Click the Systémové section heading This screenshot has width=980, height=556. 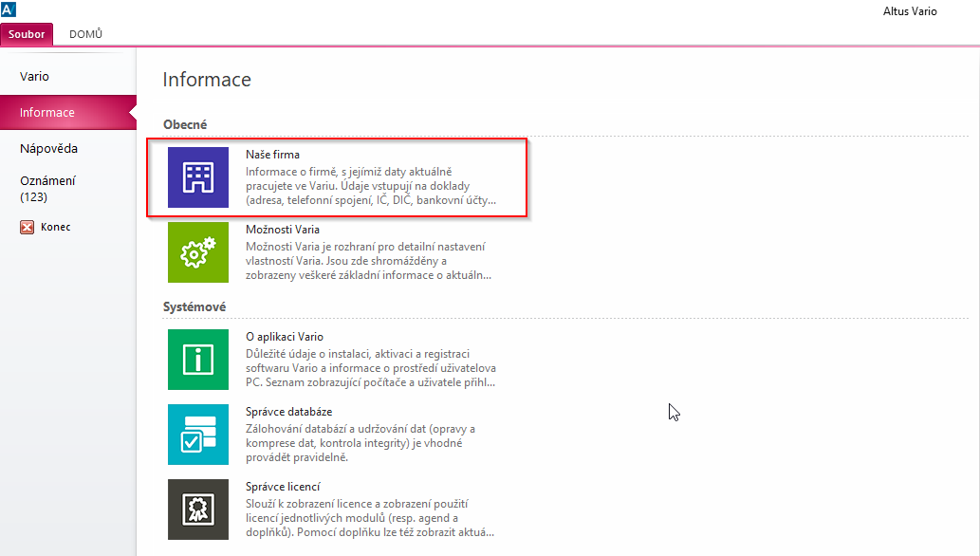(194, 307)
